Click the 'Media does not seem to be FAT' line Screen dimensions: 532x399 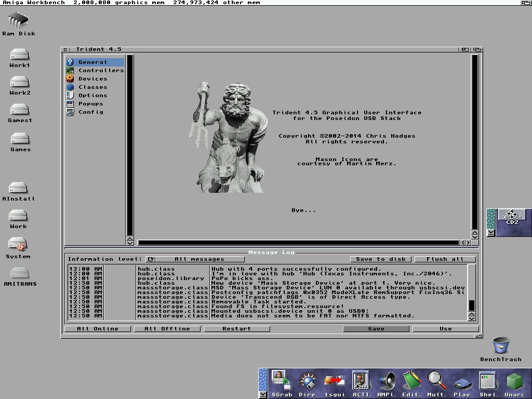click(x=313, y=316)
